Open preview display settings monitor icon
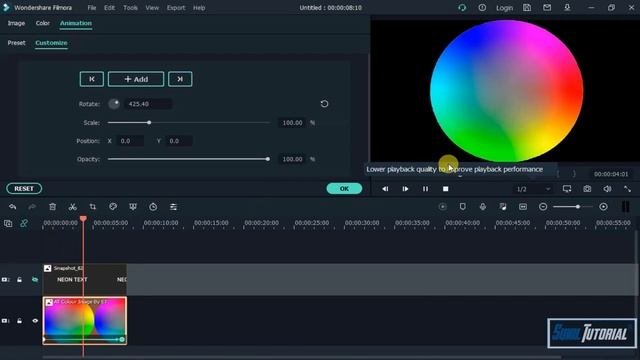Viewport: 640px width, 360px height. tap(567, 189)
